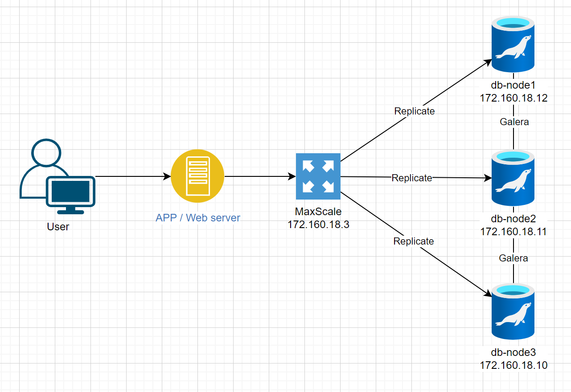571x392 pixels.
Task: Click the "db-node3" label
Action: pos(513,352)
